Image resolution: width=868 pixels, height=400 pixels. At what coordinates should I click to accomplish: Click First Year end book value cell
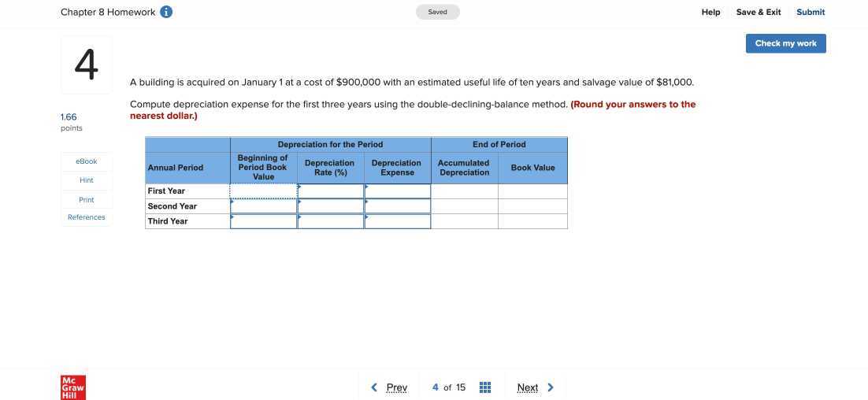pyautogui.click(x=532, y=191)
